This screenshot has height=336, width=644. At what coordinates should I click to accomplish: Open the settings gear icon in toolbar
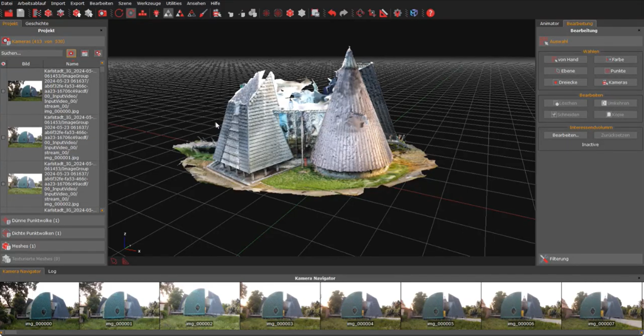click(x=398, y=13)
